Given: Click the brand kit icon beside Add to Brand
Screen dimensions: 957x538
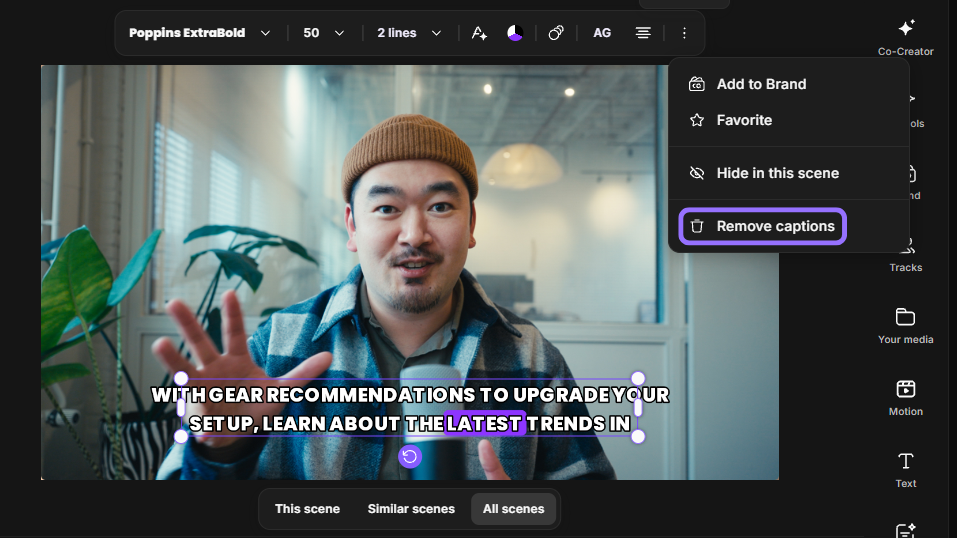Looking at the screenshot, I should click(x=697, y=84).
